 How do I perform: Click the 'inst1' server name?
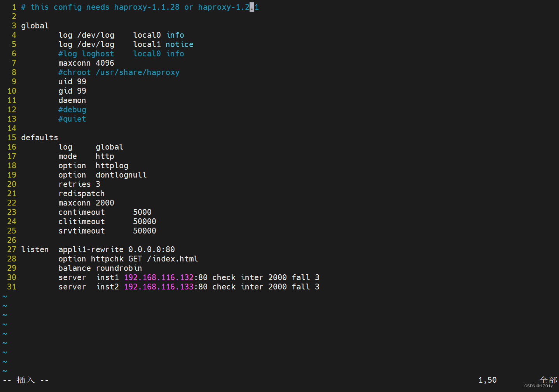click(x=108, y=277)
